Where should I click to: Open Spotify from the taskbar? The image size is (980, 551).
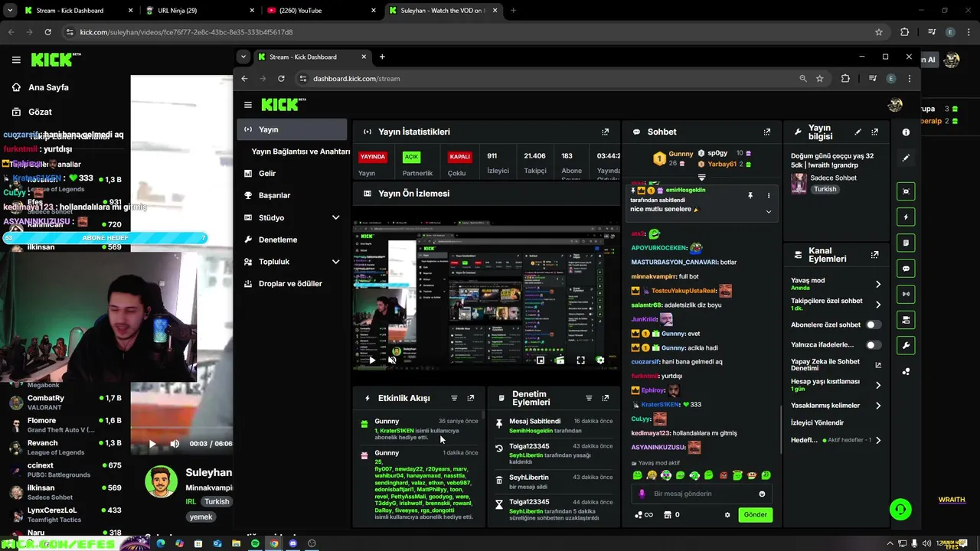click(x=255, y=543)
